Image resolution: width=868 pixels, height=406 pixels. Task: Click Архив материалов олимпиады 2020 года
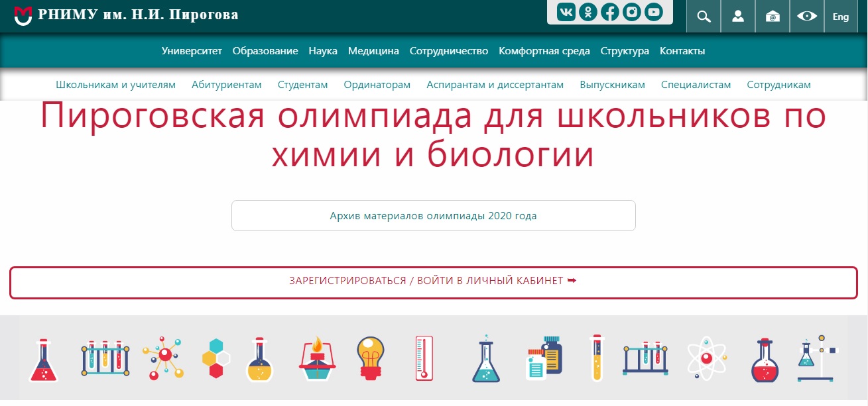click(x=433, y=216)
